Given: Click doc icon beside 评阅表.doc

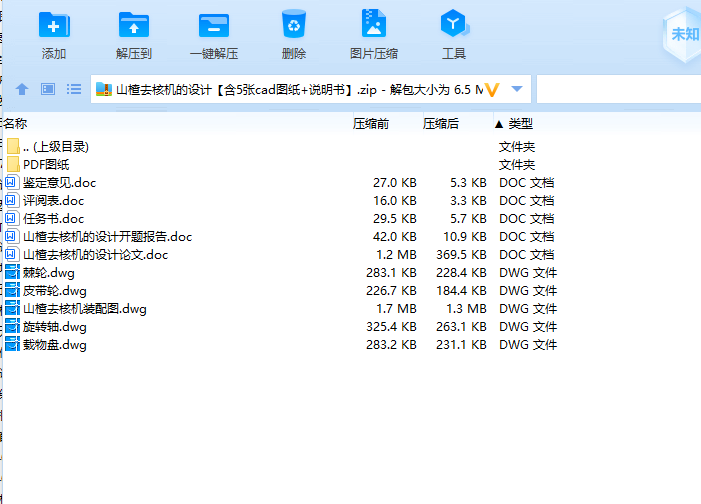Looking at the screenshot, I should coord(12,200).
